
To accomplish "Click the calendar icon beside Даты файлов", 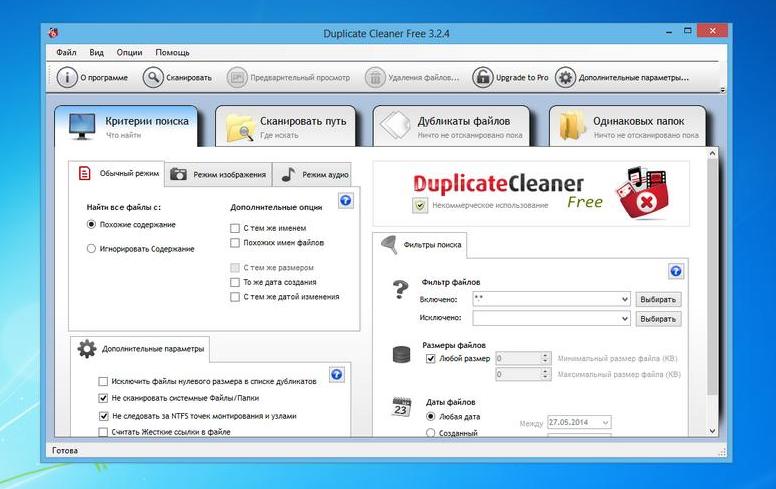I will point(401,407).
